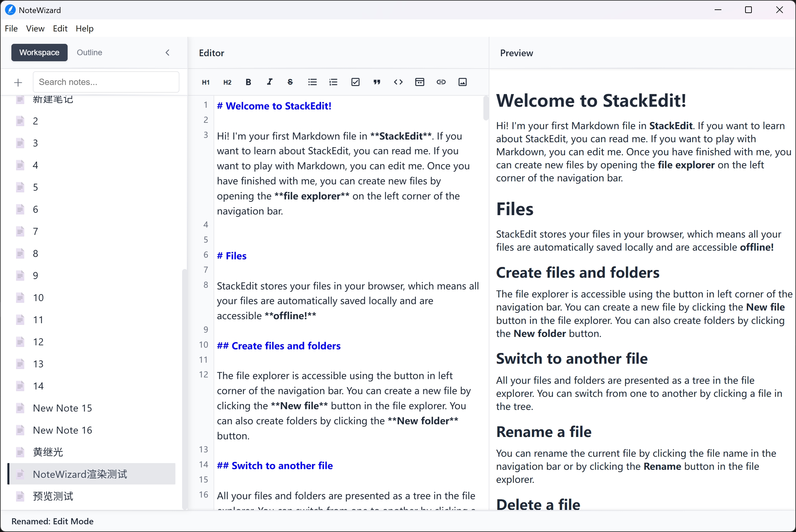Open note named 2
Viewport: 796px width, 532px height.
(92, 121)
